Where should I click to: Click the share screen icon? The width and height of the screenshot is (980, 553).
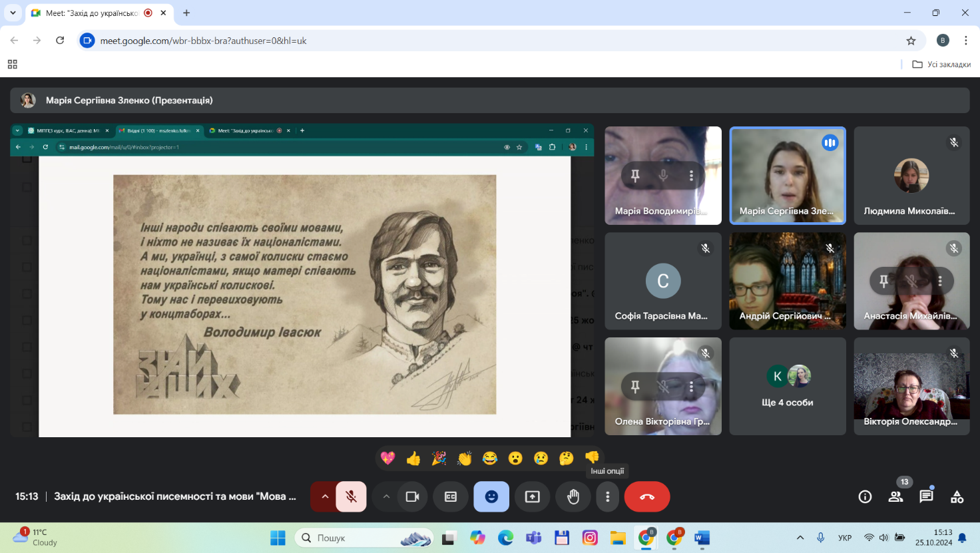533,497
